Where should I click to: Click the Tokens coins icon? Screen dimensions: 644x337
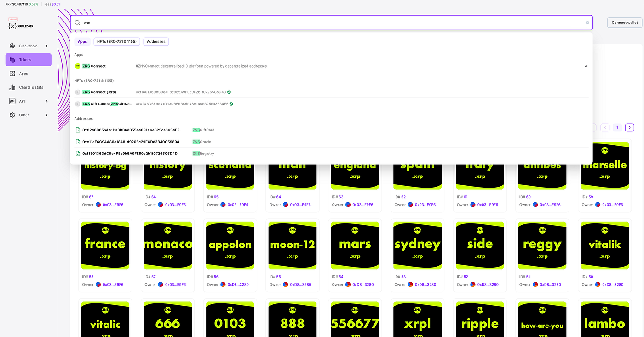12,60
